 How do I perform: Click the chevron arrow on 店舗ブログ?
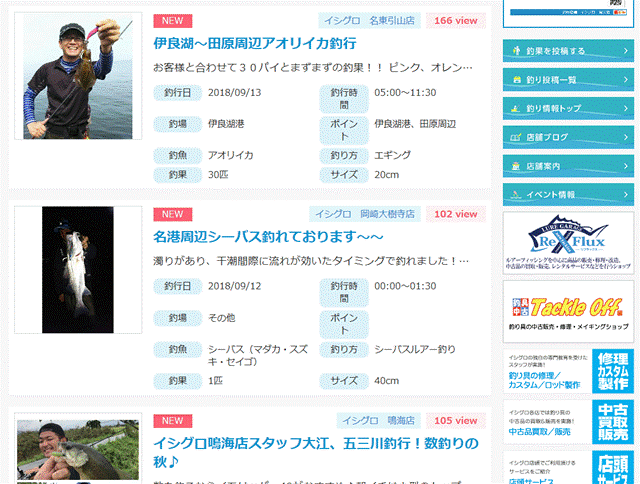click(626, 137)
